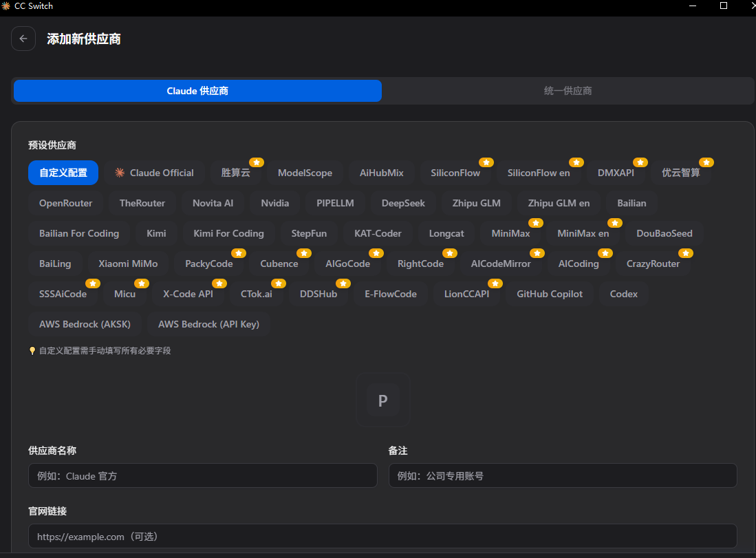Select the Micu preset
This screenshot has width=756, height=558.
pyautogui.click(x=125, y=294)
